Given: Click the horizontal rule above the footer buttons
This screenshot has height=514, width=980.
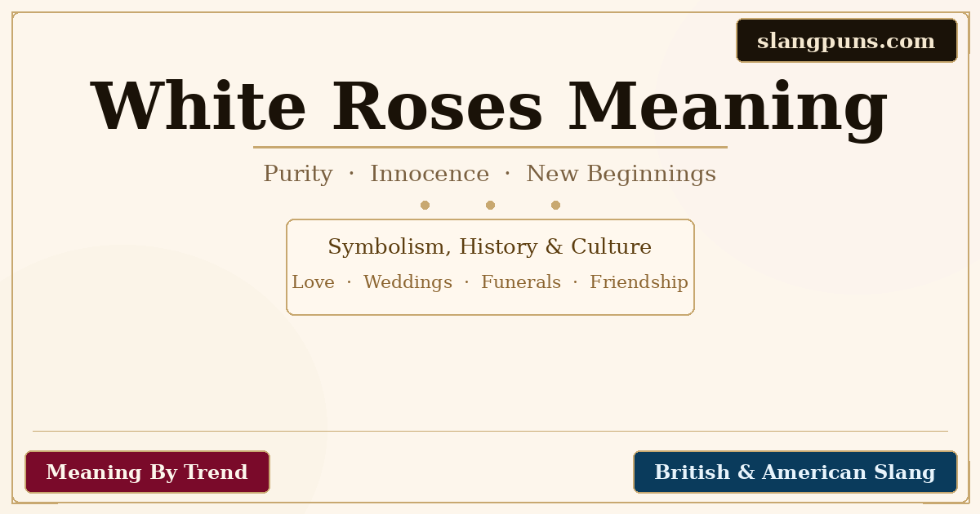Looking at the screenshot, I should point(490,432).
